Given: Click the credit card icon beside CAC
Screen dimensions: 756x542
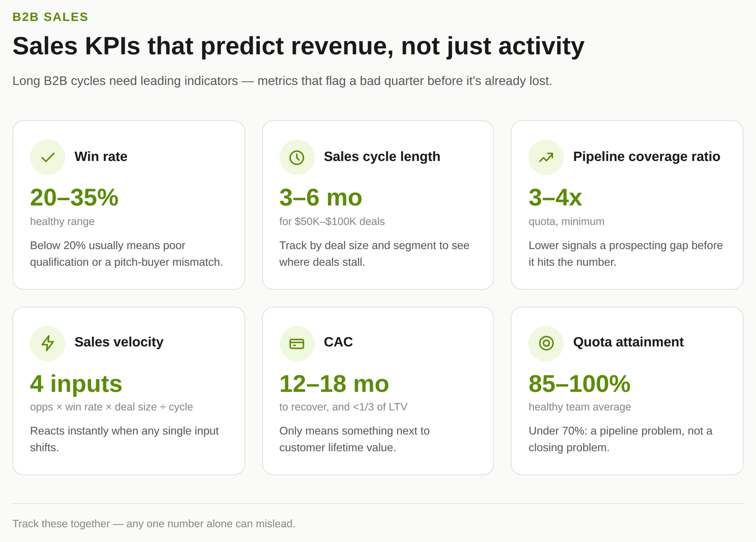Looking at the screenshot, I should point(297,343).
